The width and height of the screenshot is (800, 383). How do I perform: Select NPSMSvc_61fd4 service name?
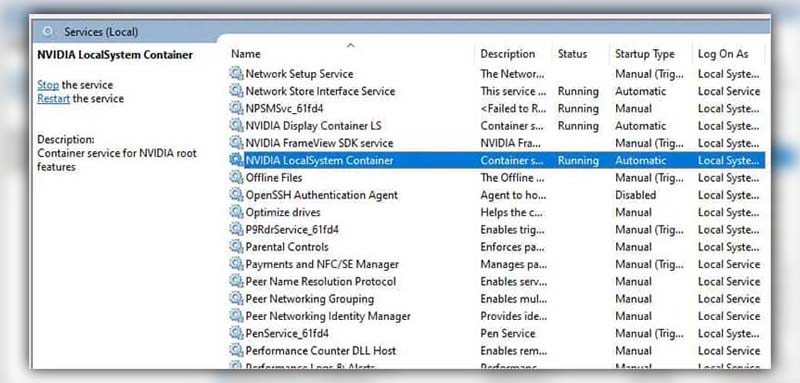(x=284, y=109)
